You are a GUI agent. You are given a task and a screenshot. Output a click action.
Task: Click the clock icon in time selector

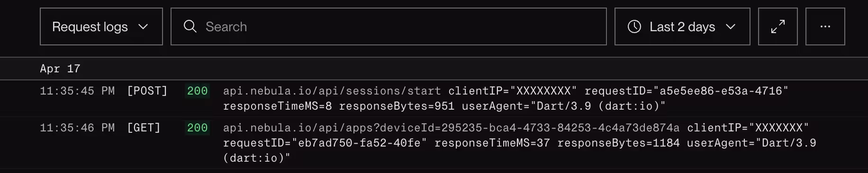634,26
